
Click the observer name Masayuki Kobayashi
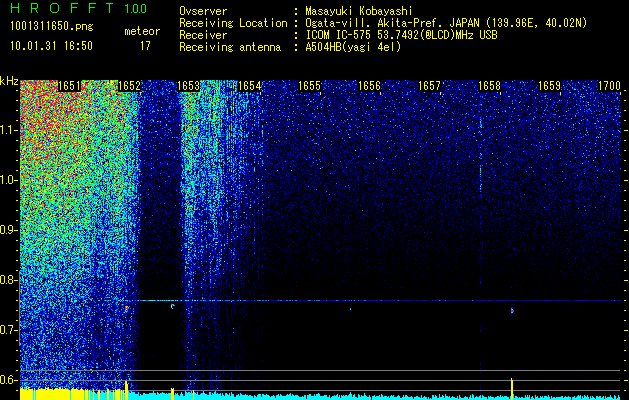[359, 11]
